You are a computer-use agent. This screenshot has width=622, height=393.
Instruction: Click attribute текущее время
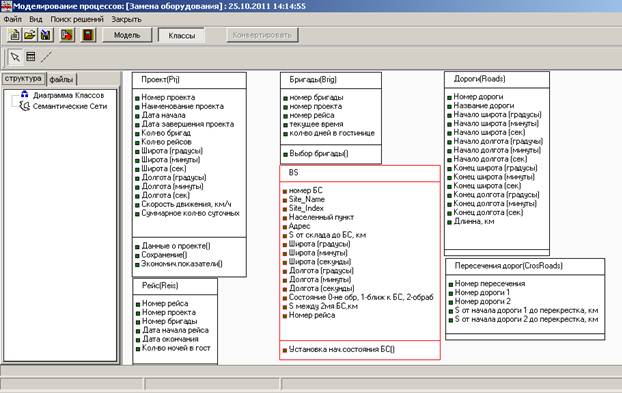pyautogui.click(x=317, y=124)
